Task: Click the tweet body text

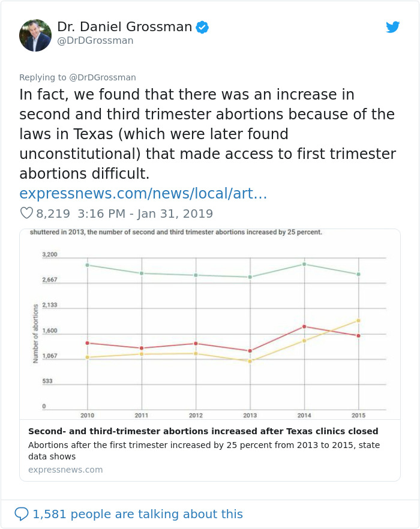Action: click(x=207, y=134)
